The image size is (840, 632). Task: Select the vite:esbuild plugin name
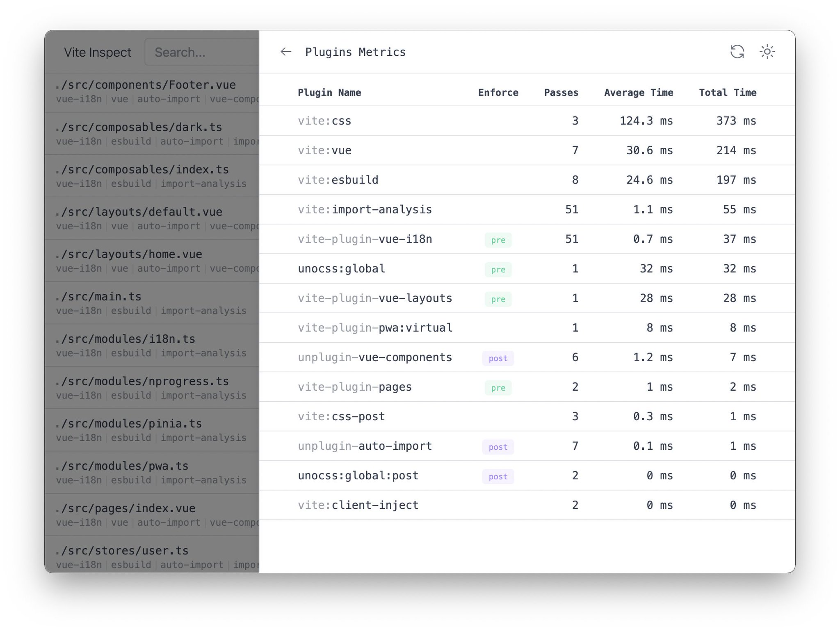(338, 180)
